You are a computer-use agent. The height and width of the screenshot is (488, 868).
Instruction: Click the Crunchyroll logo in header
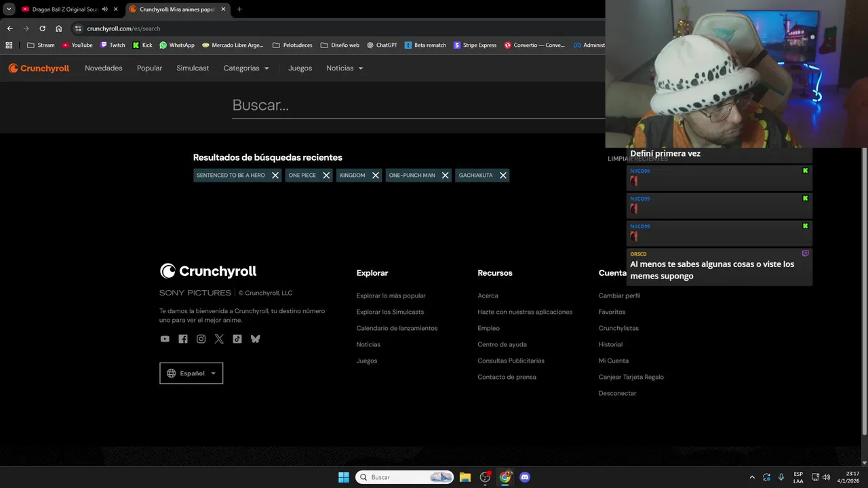click(x=39, y=68)
